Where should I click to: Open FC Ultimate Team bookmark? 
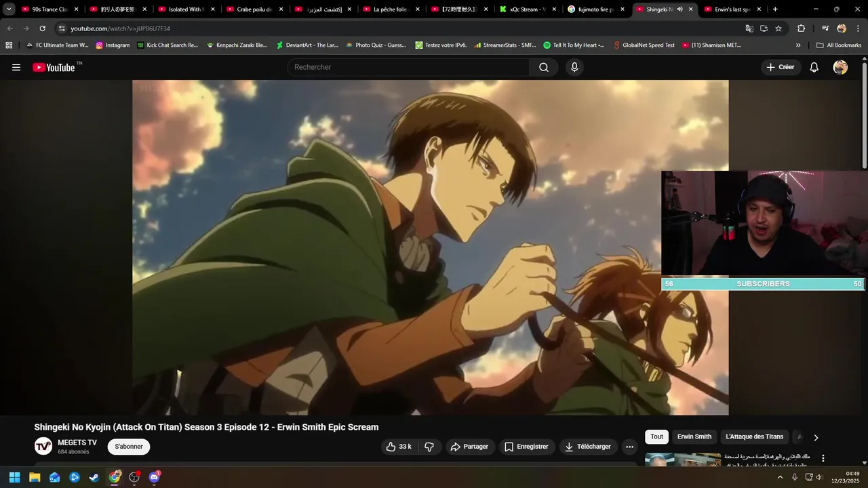(57, 45)
